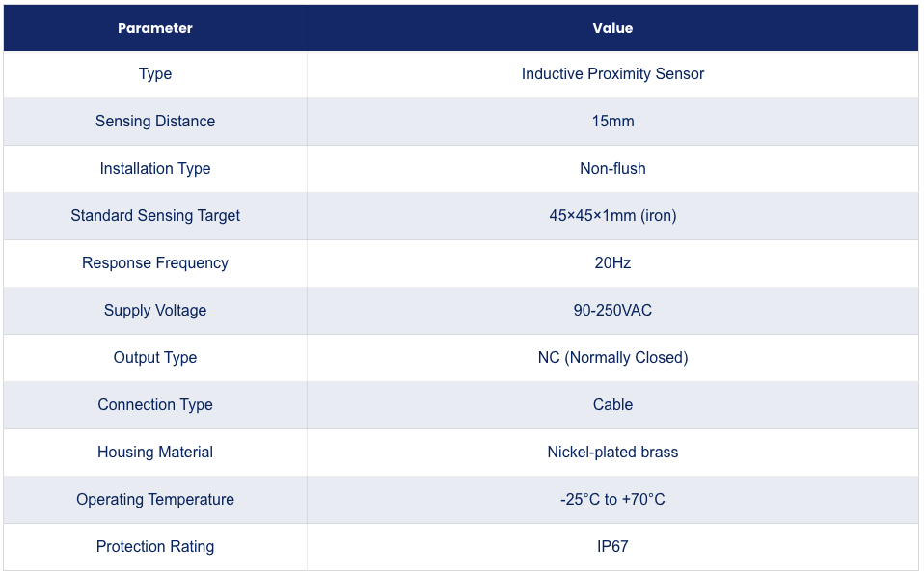Click the Parameter column header
Screen dimensions: 924x577
tap(155, 28)
